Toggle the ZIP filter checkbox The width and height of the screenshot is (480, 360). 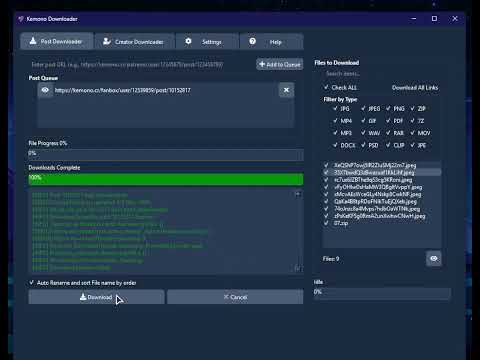(413, 109)
